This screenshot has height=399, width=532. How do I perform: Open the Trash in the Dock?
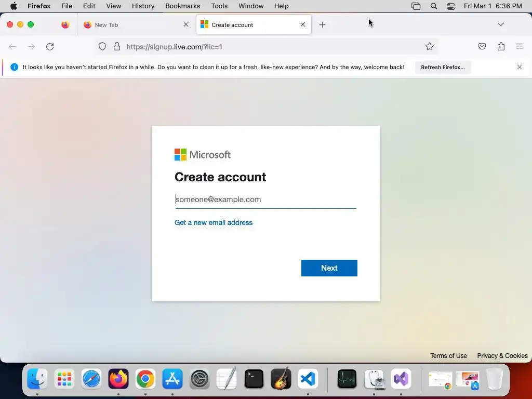click(495, 379)
